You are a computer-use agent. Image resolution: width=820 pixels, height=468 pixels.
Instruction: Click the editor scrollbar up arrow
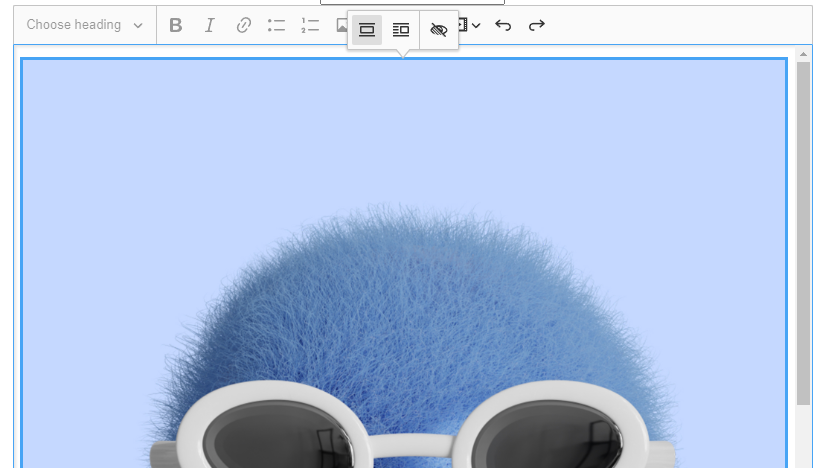[x=803, y=54]
